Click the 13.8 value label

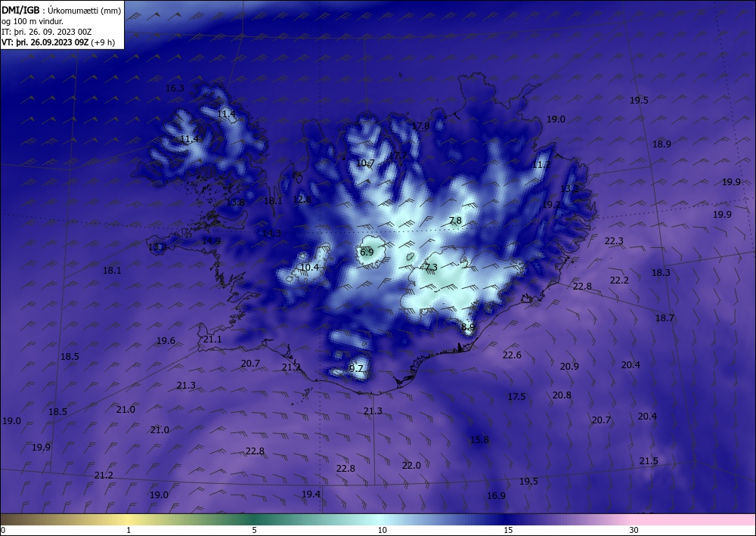pos(235,203)
